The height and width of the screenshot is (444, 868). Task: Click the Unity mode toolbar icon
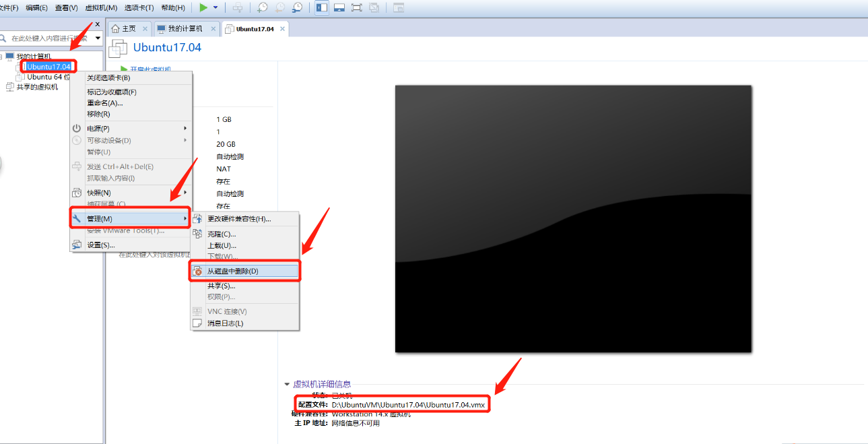pos(374,7)
